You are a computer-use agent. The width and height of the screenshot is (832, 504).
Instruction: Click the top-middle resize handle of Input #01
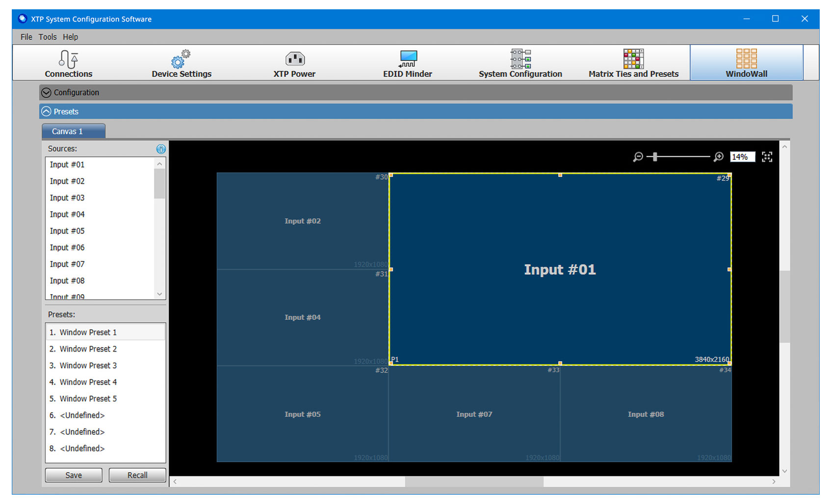tap(560, 175)
